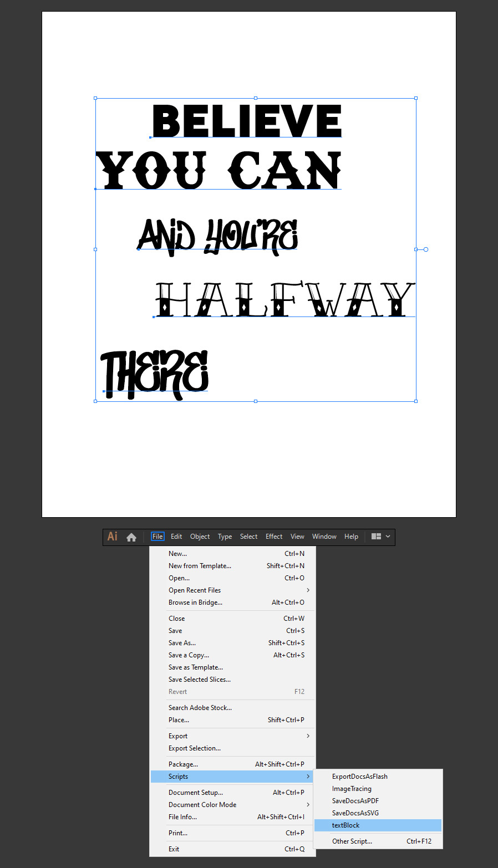This screenshot has width=498, height=868.
Task: Run the ExportDocsAsFlash script
Action: click(378, 777)
